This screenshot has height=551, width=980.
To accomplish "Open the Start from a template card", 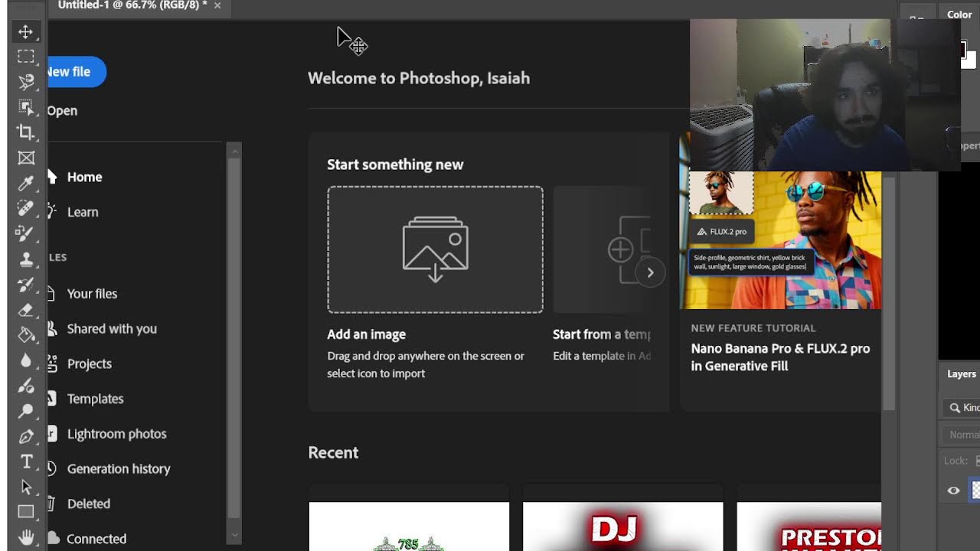I will point(603,249).
